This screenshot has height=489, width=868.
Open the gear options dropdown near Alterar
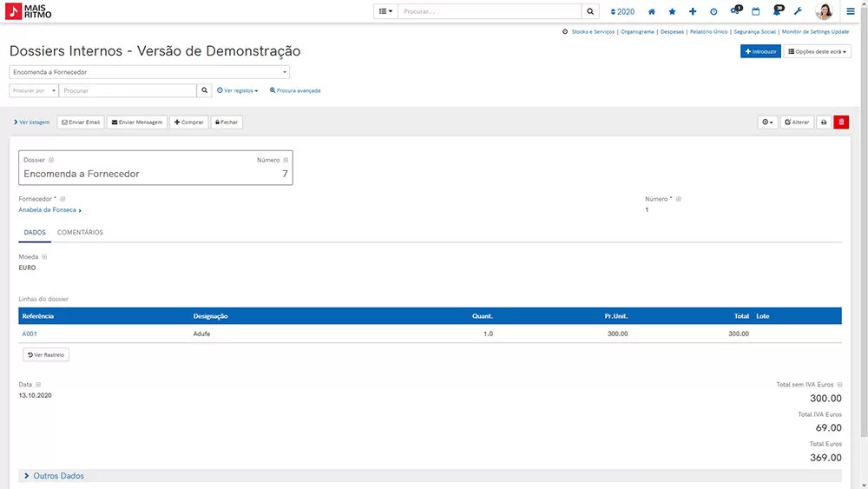pos(767,122)
